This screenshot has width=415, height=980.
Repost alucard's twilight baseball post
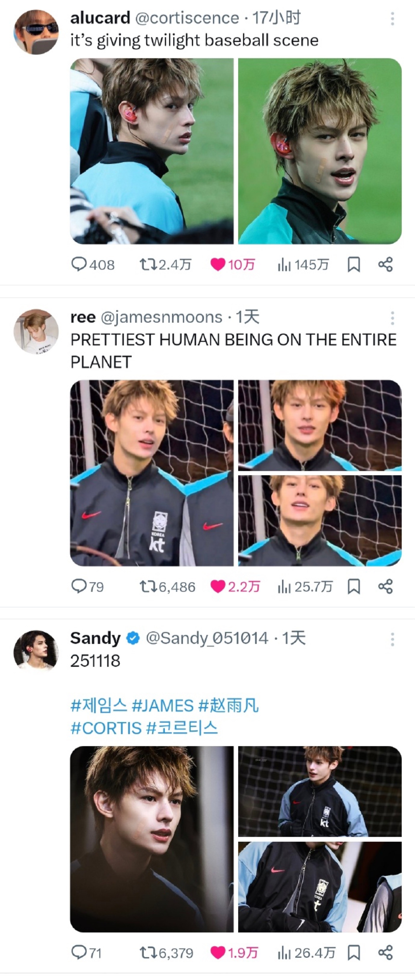click(x=148, y=264)
